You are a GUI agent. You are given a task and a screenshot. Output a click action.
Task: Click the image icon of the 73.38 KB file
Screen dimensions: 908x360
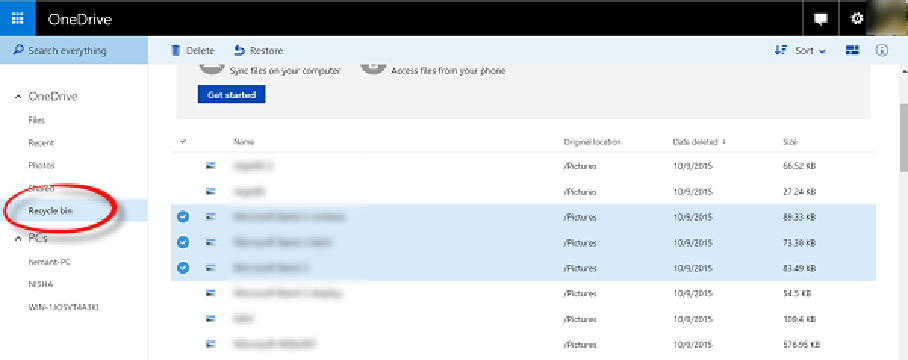point(211,242)
